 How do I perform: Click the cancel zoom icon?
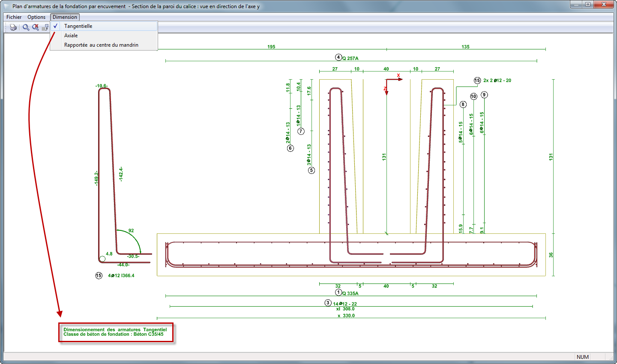point(36,27)
